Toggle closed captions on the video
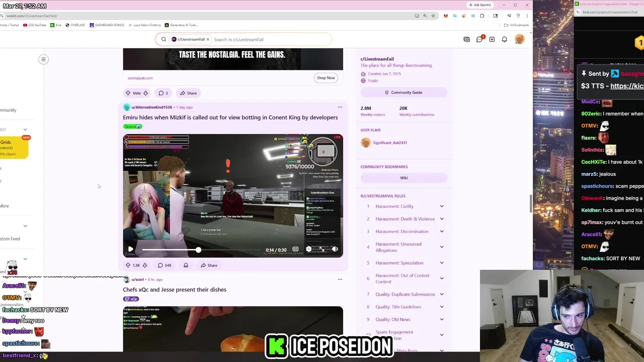The image size is (644, 362). [295, 249]
